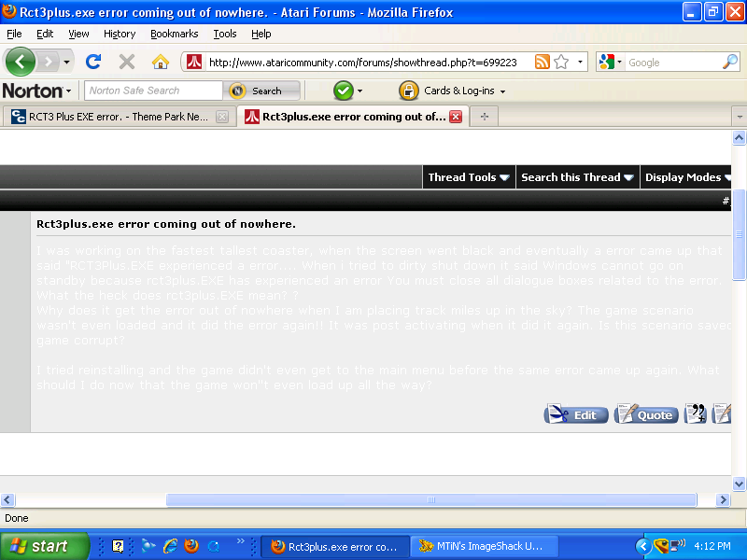Expand the Quick Launch overflow chevron
The image size is (747, 560).
coord(241,541)
